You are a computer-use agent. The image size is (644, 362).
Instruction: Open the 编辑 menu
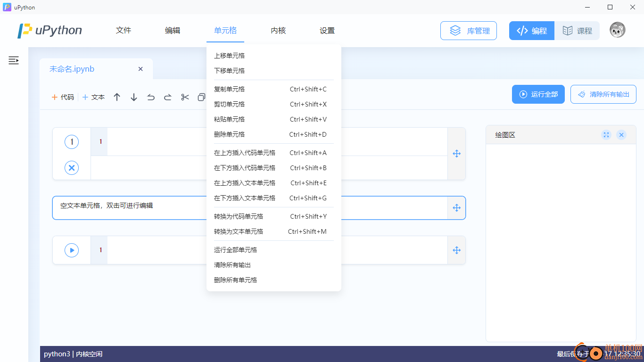173,30
